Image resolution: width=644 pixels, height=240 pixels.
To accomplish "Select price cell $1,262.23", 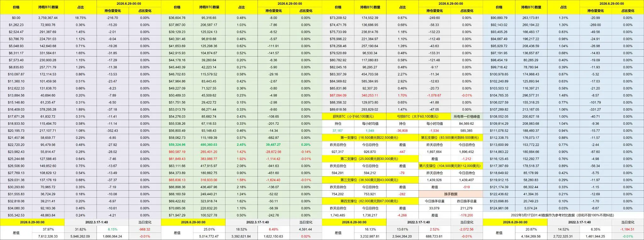I will tap(16, 25).
